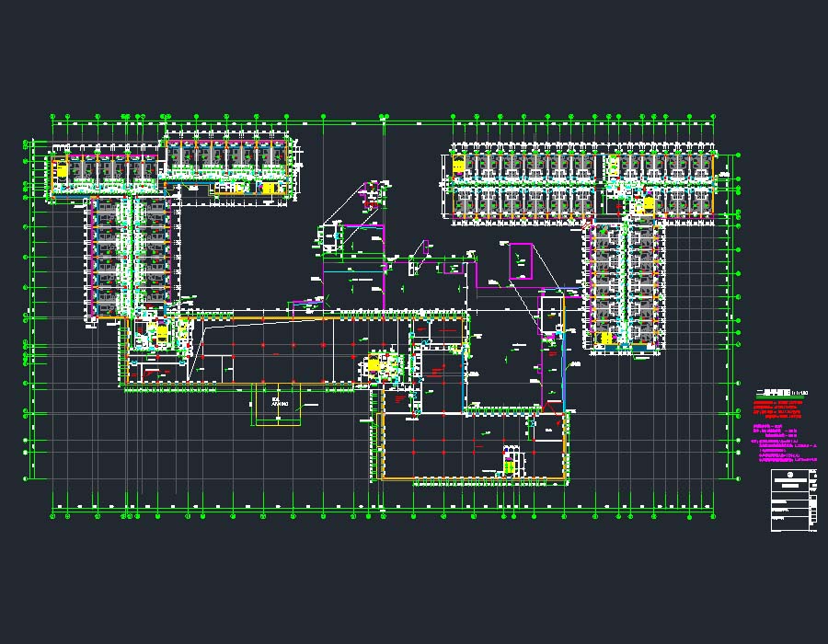Click the top-left corner green axis bubble
Screen dimensions: 828x644
53,119
